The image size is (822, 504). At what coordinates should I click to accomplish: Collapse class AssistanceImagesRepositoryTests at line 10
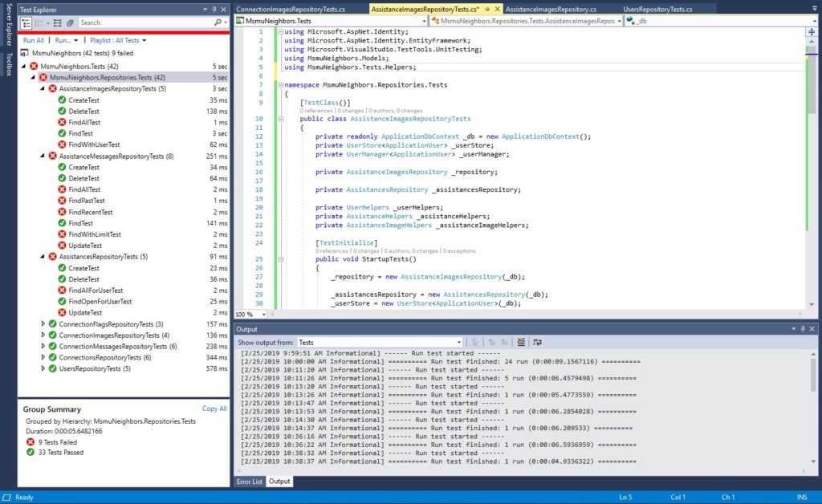280,119
